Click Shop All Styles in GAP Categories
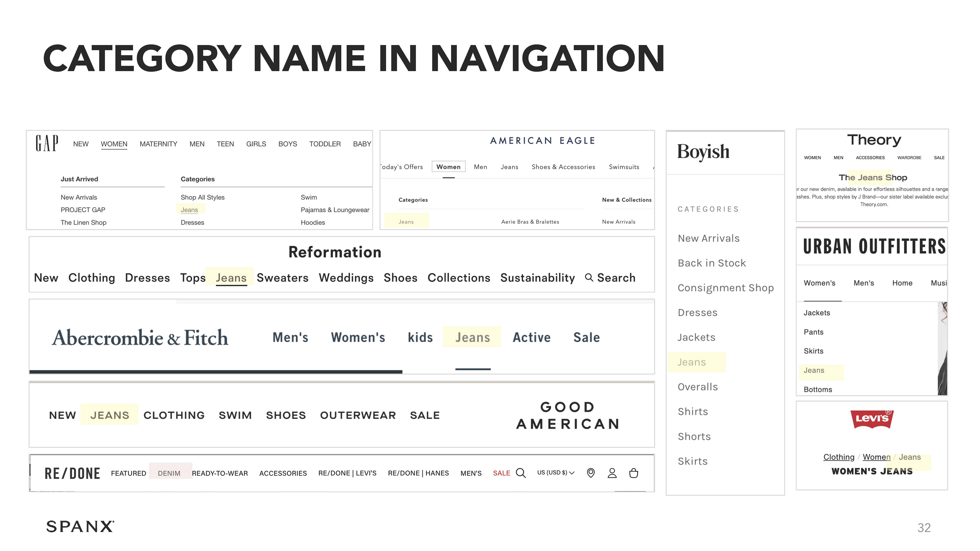Image resolution: width=980 pixels, height=551 pixels. coord(203,197)
